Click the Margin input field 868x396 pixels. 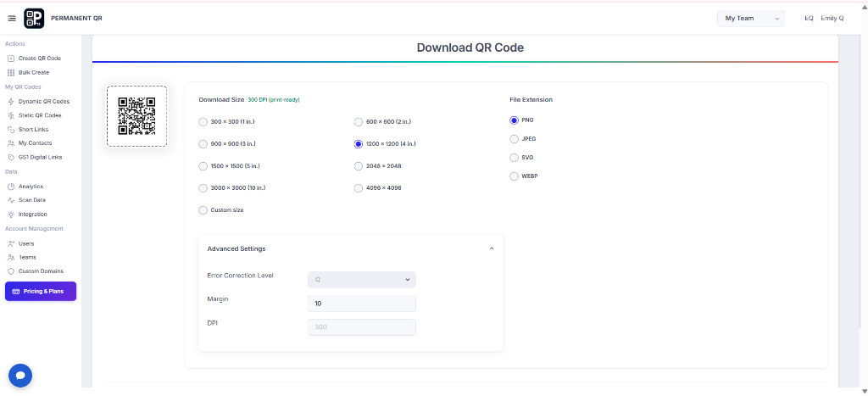361,304
